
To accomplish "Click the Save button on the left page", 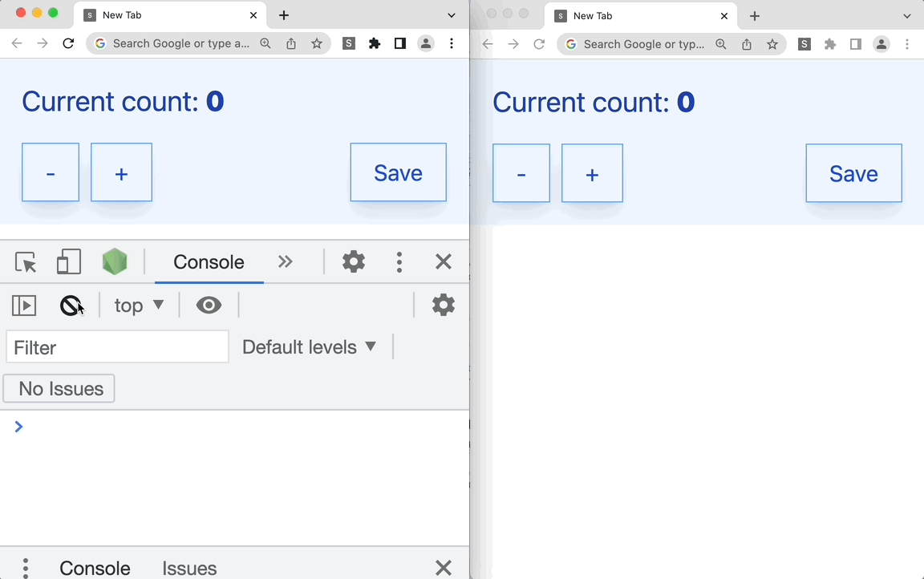I will pyautogui.click(x=398, y=172).
